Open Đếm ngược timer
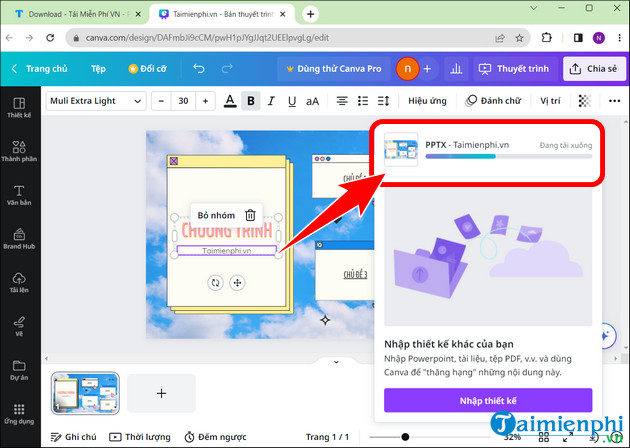The image size is (630, 448). coord(215,437)
